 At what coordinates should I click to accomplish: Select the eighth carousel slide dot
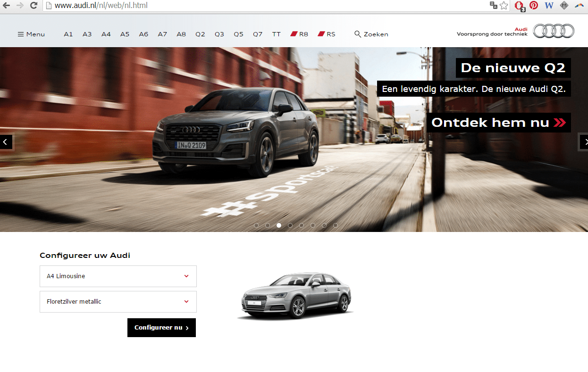pos(336,225)
